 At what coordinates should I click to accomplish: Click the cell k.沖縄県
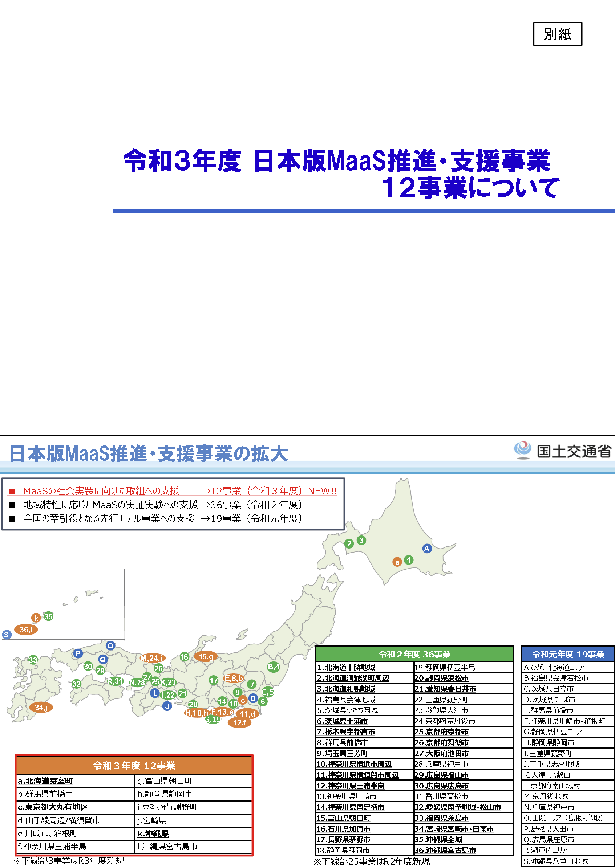(x=194, y=834)
